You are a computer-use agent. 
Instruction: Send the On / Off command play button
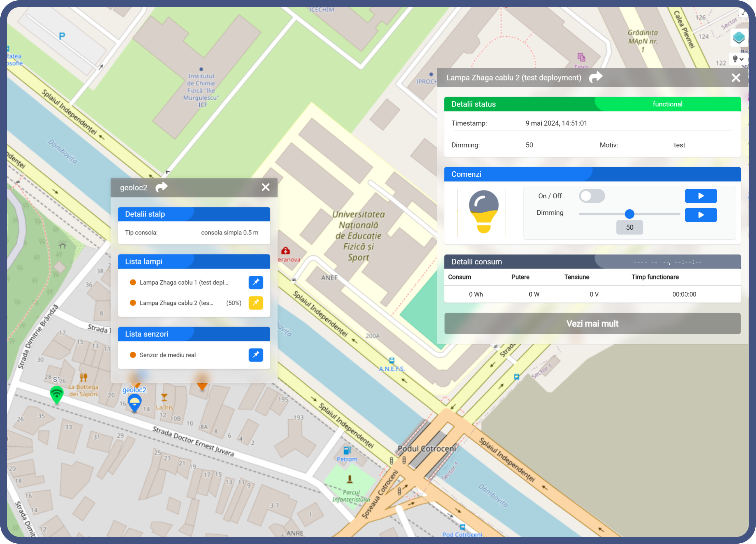(x=701, y=196)
